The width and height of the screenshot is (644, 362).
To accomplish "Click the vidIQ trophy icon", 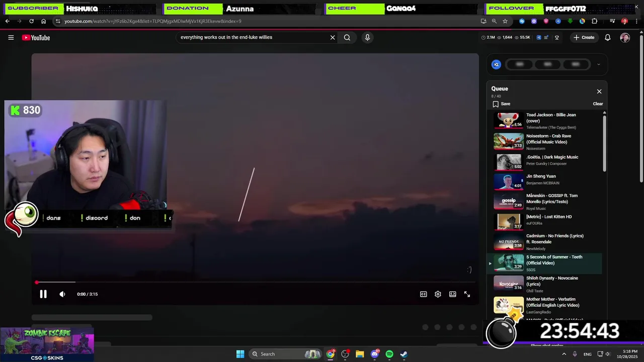I will click(x=557, y=38).
